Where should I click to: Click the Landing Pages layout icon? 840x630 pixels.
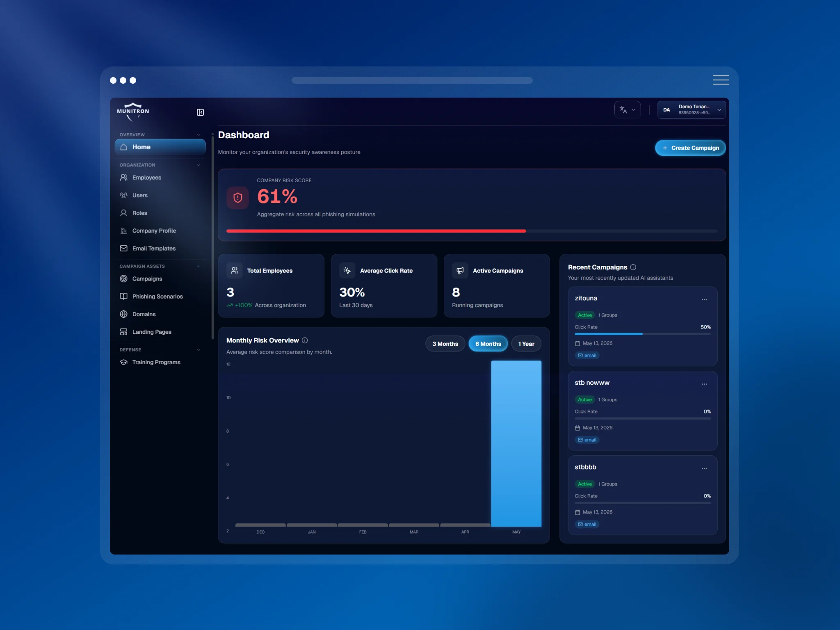click(123, 332)
